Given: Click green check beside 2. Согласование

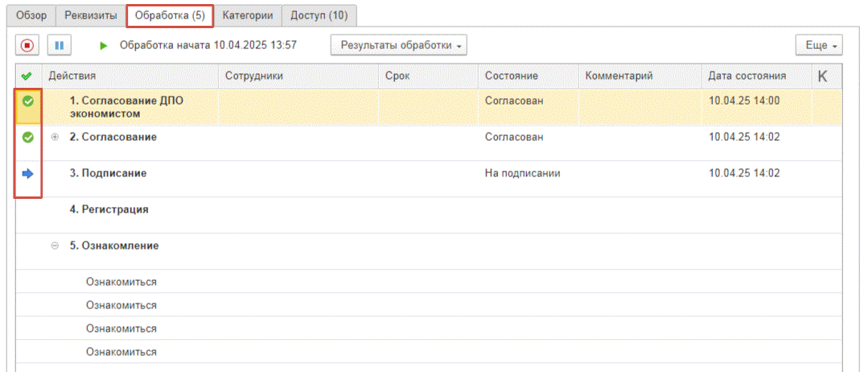Looking at the screenshot, I should 27,138.
